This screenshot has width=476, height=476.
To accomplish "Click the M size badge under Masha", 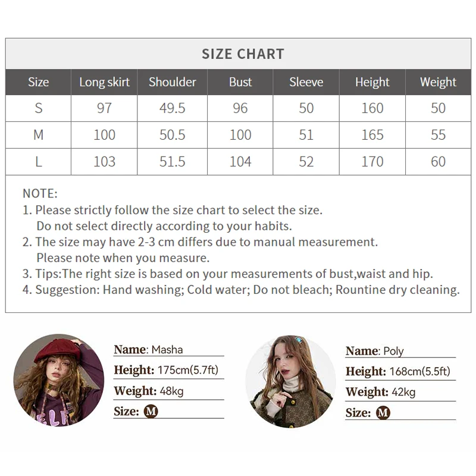I will point(151,411).
